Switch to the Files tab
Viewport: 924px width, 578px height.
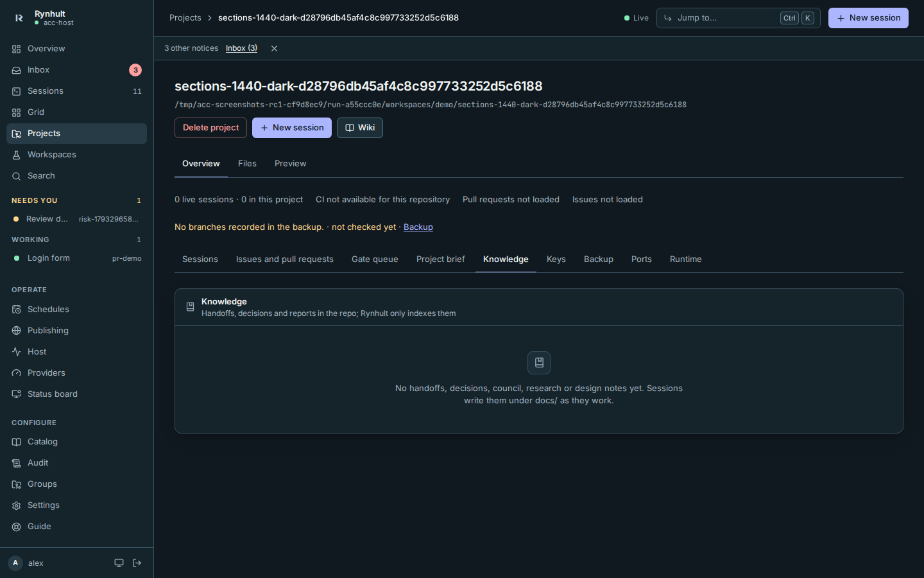[x=247, y=164]
